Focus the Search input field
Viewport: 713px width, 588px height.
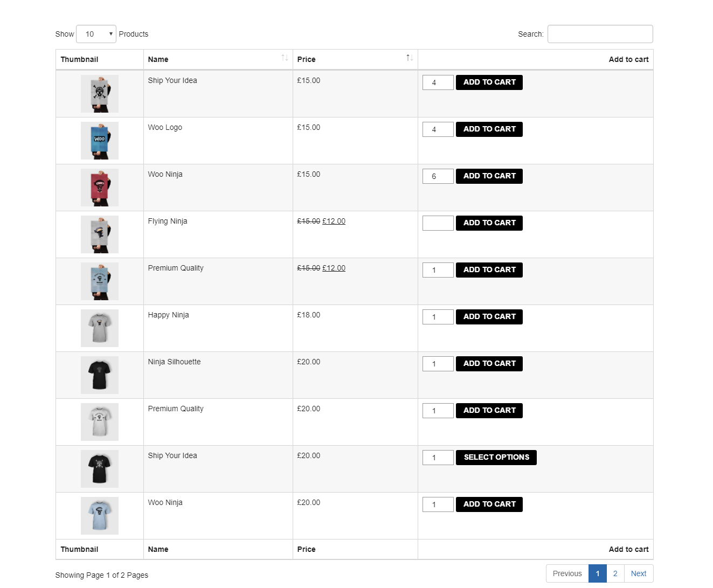pyautogui.click(x=600, y=34)
